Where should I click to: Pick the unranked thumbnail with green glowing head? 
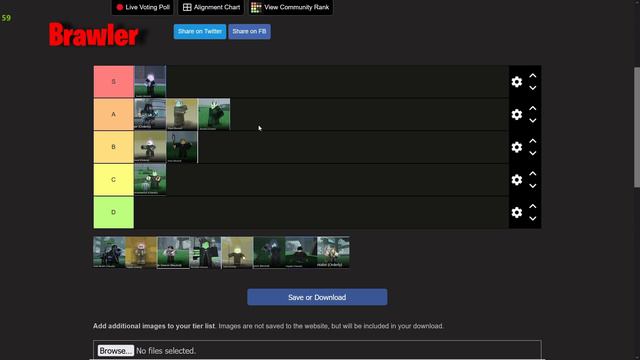(x=205, y=252)
